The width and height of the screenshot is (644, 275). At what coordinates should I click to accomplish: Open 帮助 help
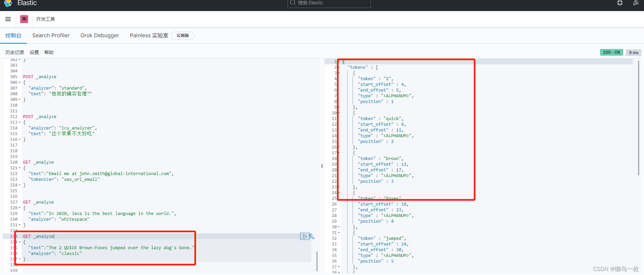[49, 52]
